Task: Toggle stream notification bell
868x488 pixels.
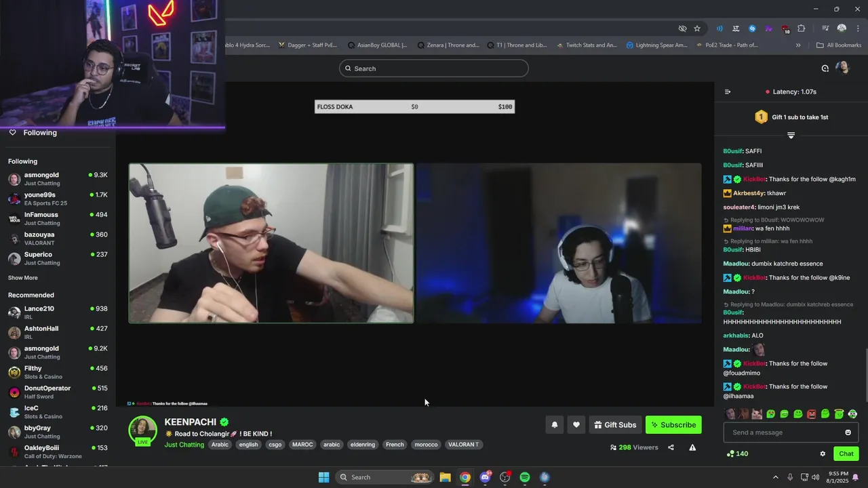Action: coord(554,425)
